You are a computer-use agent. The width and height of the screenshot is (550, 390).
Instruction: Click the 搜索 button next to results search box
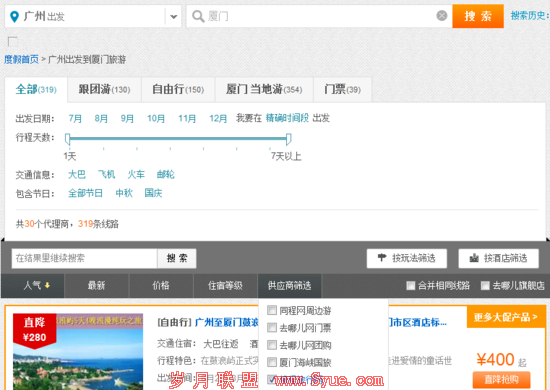(x=177, y=258)
